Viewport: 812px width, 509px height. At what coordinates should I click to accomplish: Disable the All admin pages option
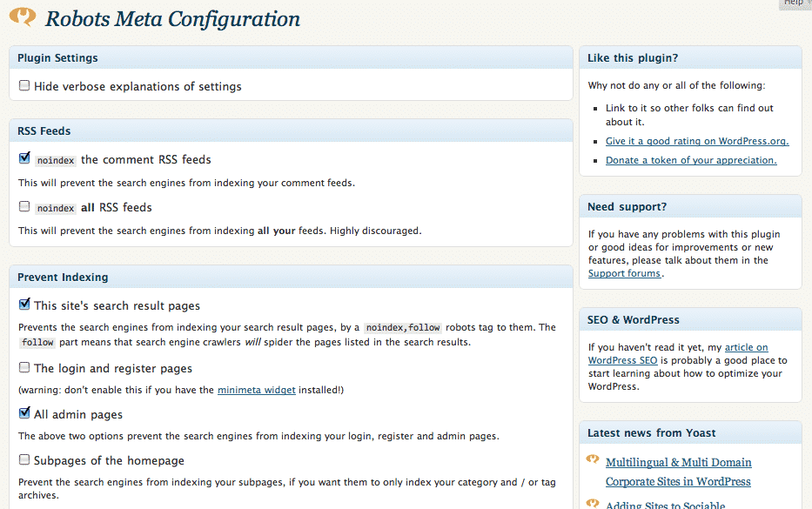click(x=24, y=412)
